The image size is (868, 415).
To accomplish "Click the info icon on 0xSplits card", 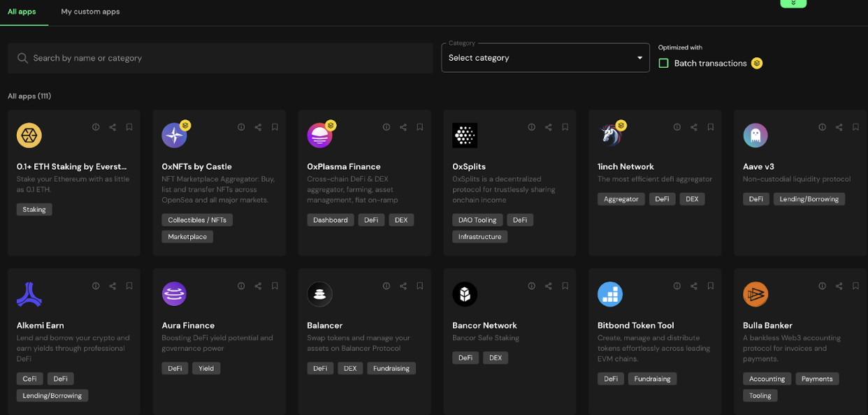I will pyautogui.click(x=532, y=127).
